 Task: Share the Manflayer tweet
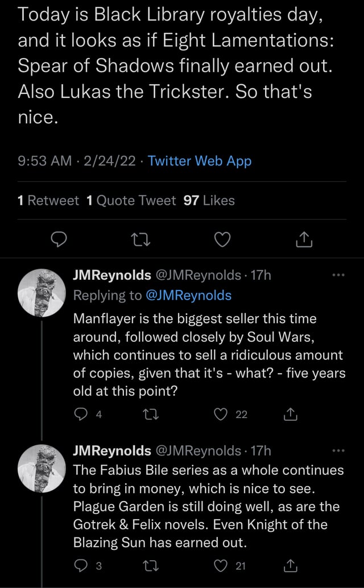click(291, 414)
